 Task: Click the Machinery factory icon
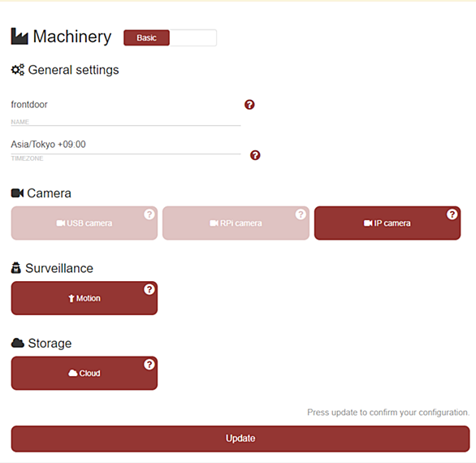19,36
